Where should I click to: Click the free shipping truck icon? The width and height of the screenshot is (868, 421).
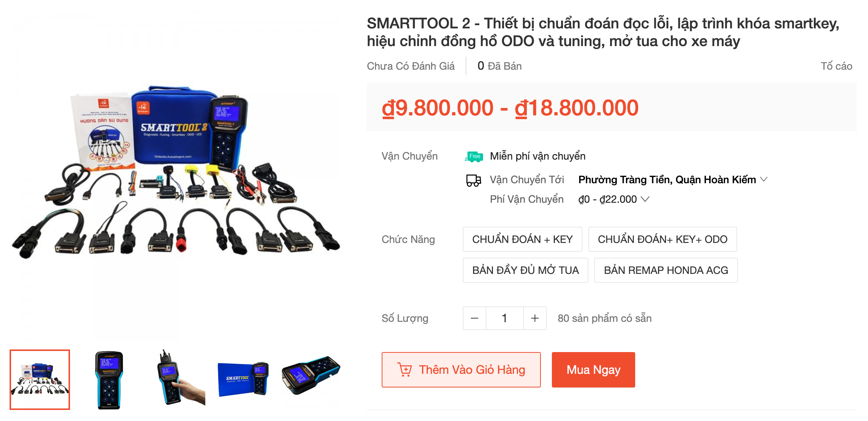[474, 157]
